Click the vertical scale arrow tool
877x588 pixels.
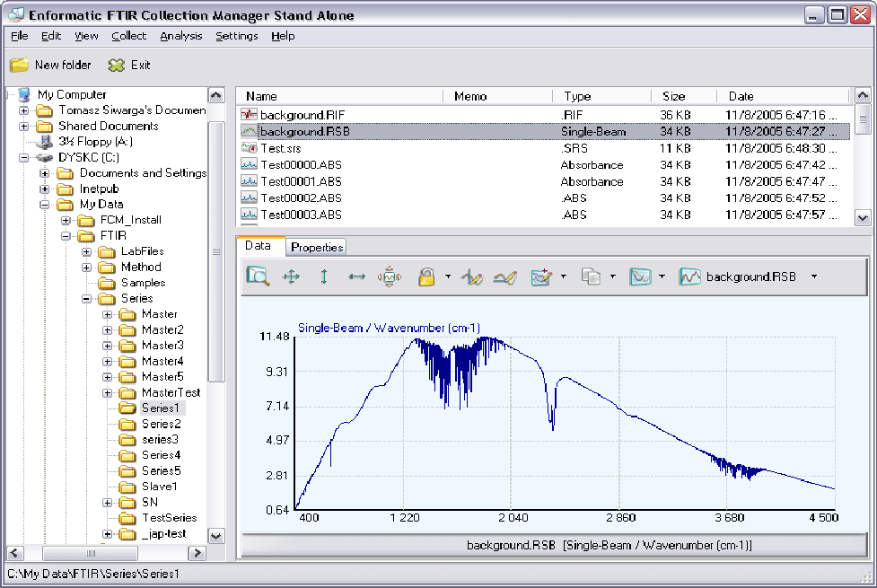324,277
